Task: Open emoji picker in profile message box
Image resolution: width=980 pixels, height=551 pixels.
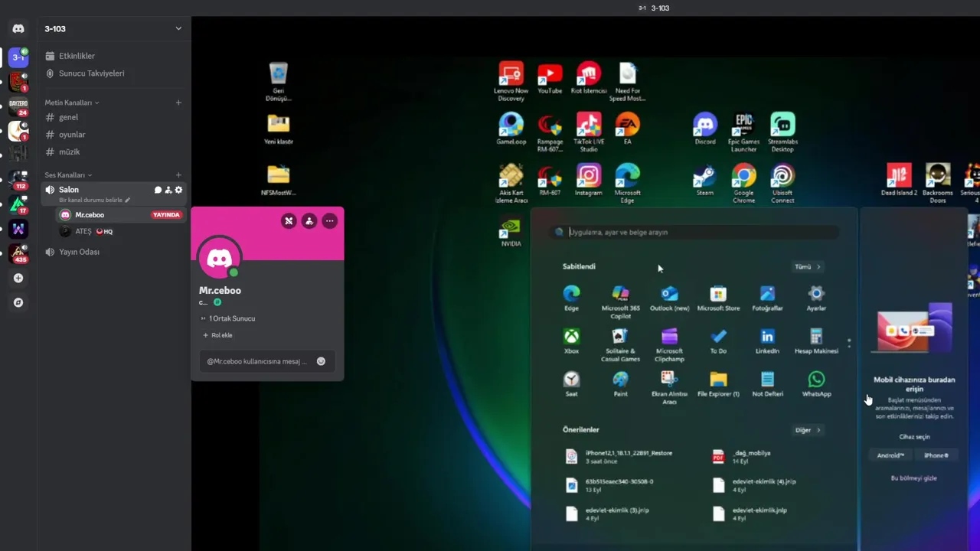Action: (x=321, y=361)
